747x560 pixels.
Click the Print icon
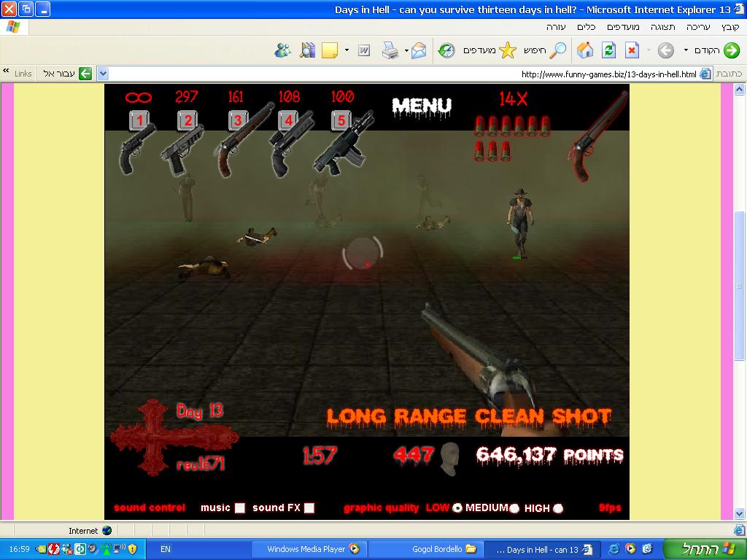point(390,50)
